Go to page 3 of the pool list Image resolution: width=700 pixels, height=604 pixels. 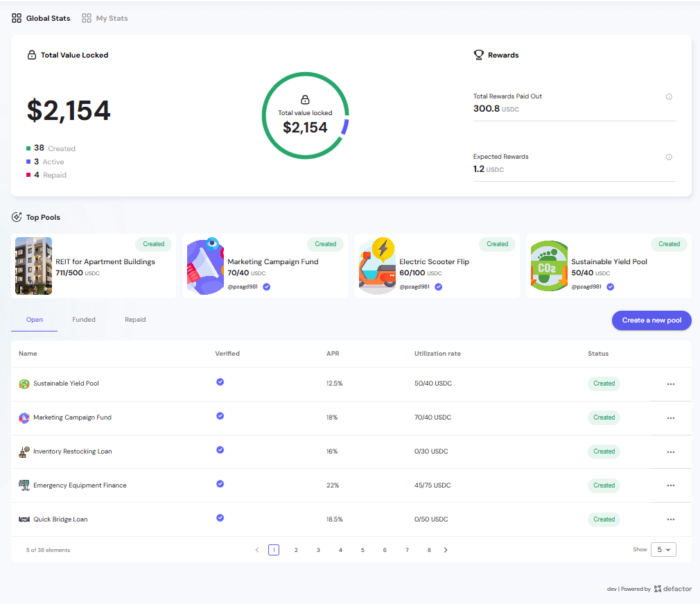coord(318,550)
